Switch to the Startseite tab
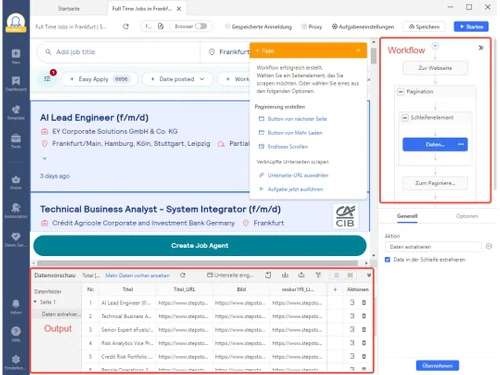Screen dimensions: 500x375 click(69, 9)
